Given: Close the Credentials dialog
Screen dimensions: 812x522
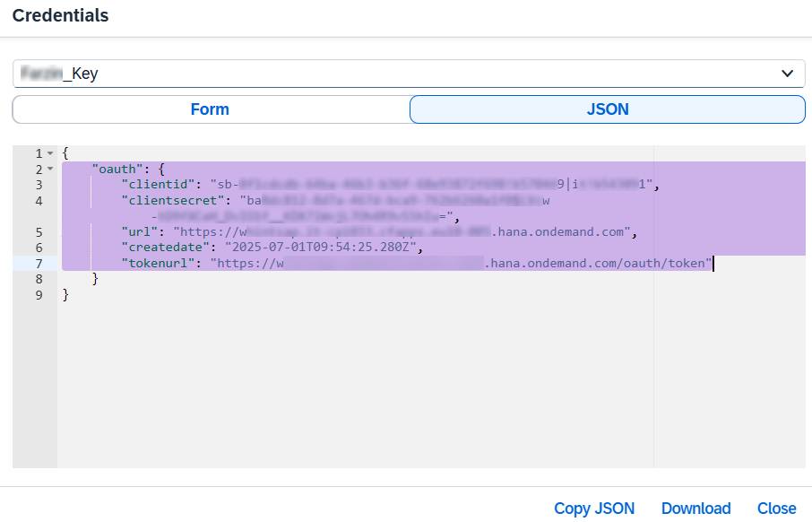Looking at the screenshot, I should click(776, 508).
